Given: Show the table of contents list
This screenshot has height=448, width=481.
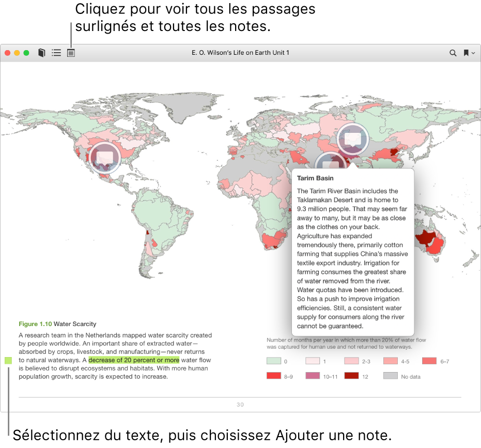Looking at the screenshot, I should coord(56,53).
